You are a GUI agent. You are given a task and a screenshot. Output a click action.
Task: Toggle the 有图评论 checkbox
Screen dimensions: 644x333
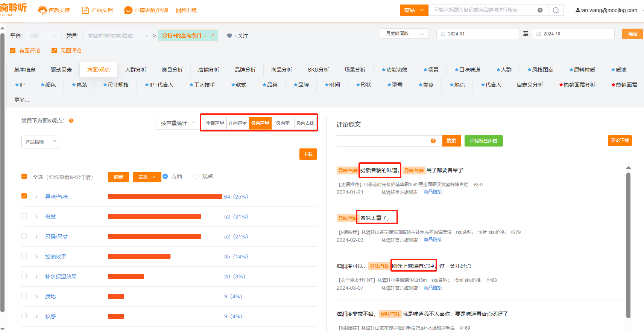click(13, 50)
